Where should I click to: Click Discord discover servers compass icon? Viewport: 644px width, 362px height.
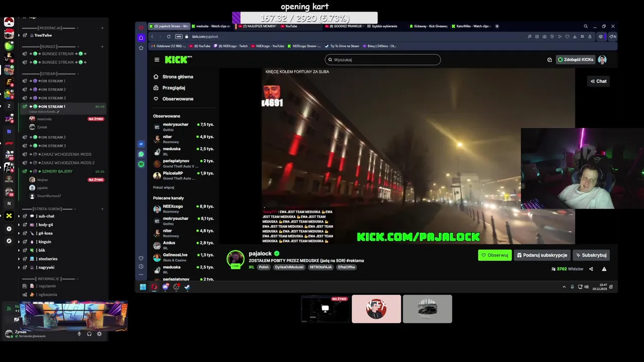click(x=9, y=241)
